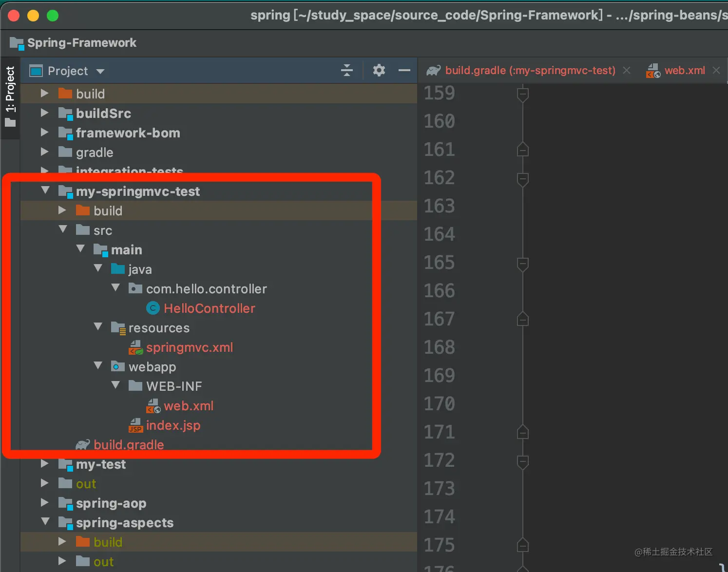This screenshot has width=728, height=572.
Task: Click line number 173 in the gutter
Action: click(440, 489)
